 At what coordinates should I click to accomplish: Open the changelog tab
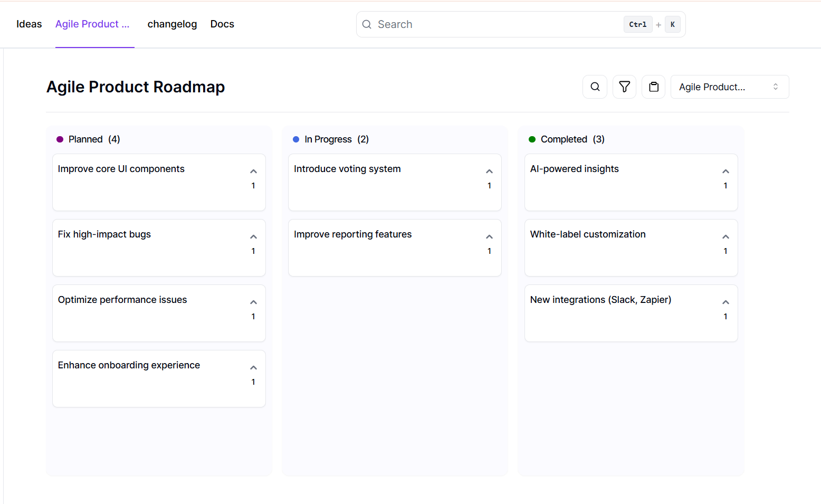(x=172, y=24)
